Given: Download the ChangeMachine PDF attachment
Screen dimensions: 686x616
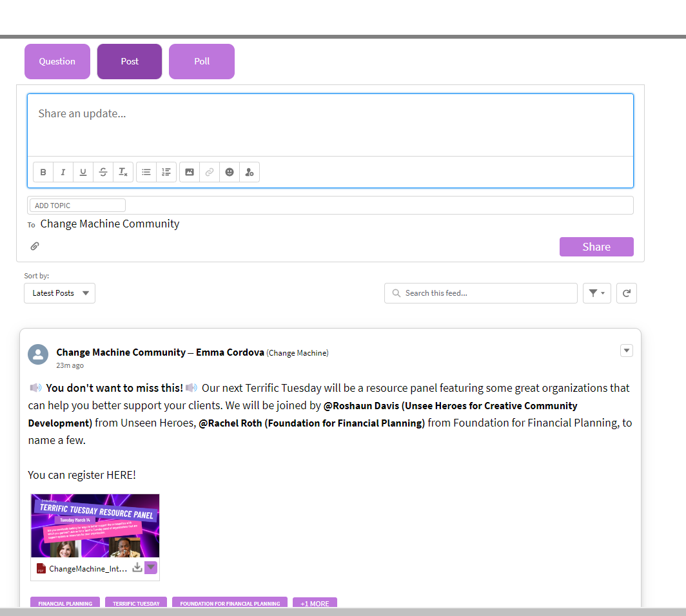Looking at the screenshot, I should pyautogui.click(x=137, y=568).
